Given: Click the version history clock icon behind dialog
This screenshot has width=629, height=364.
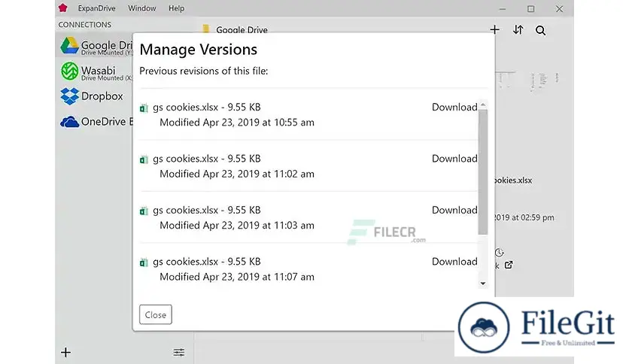Looking at the screenshot, I should [x=499, y=253].
